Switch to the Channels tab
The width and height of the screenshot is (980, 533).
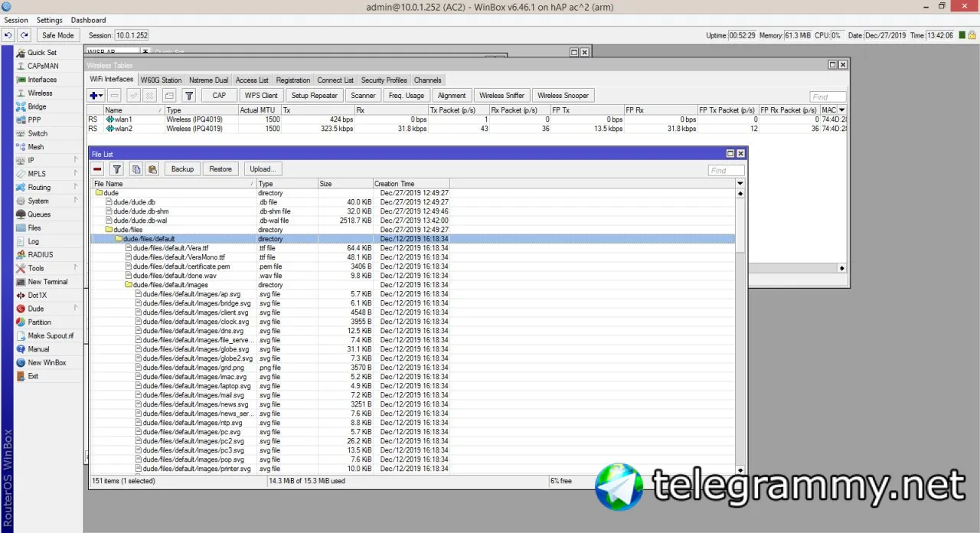(x=427, y=80)
